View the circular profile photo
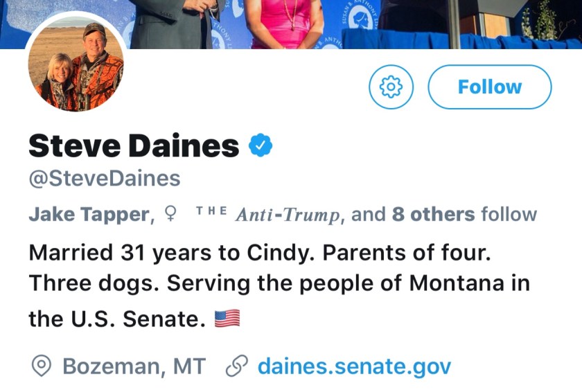This screenshot has height=392, width=582. 76,75
